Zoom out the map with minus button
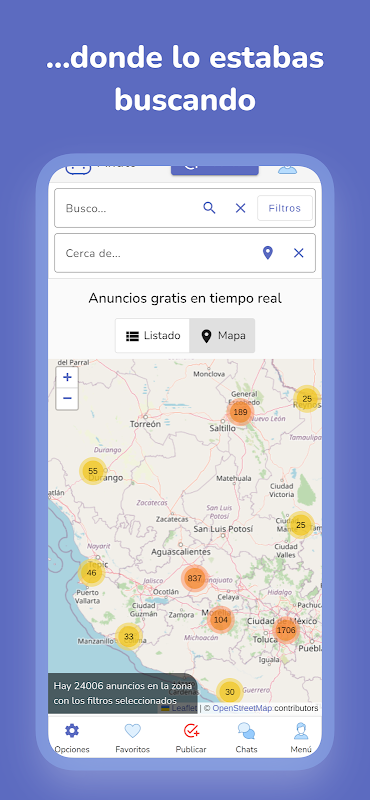Image resolution: width=370 pixels, height=800 pixels. 67,398
